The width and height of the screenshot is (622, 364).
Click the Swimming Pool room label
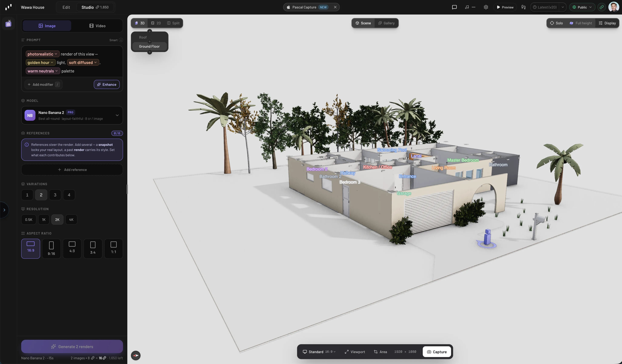pyautogui.click(x=392, y=150)
